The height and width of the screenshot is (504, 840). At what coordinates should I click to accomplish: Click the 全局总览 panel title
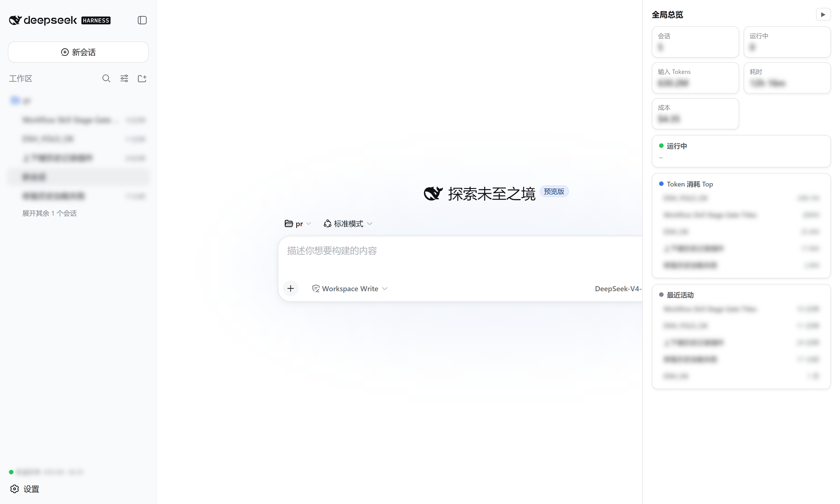[667, 15]
